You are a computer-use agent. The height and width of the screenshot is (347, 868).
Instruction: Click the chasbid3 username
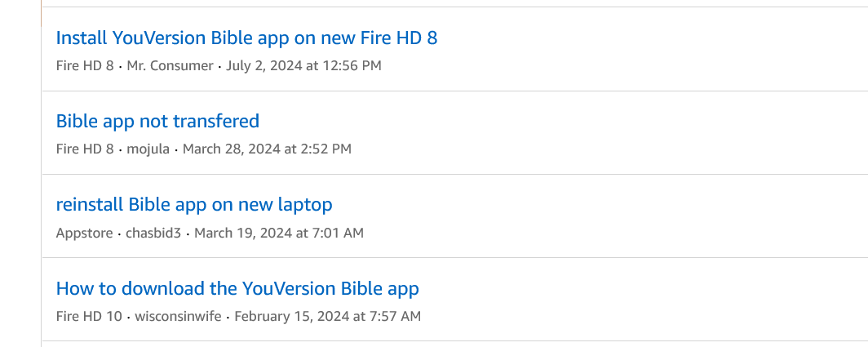click(155, 233)
